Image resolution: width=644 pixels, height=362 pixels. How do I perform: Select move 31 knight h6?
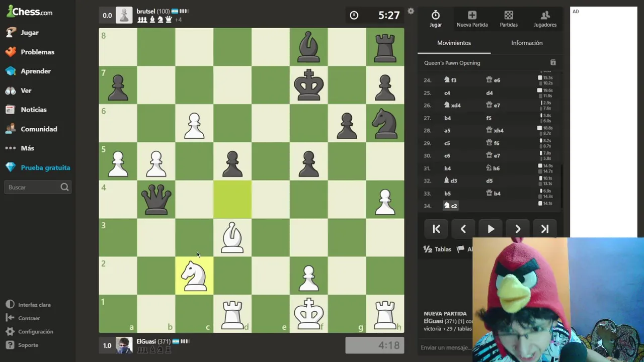click(493, 168)
